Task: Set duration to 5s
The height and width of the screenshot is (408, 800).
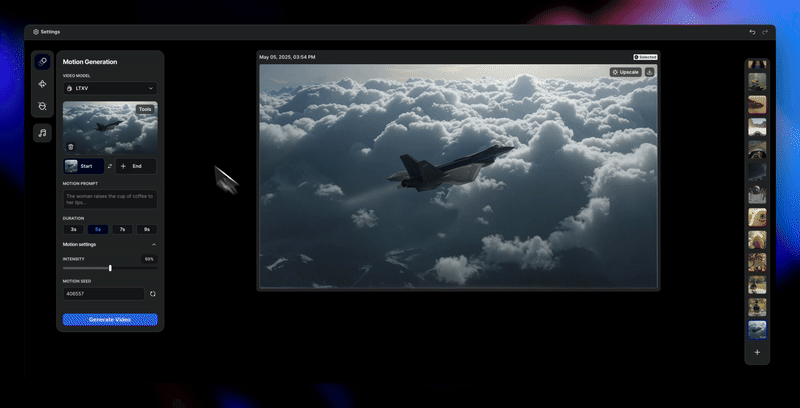Action: point(98,230)
